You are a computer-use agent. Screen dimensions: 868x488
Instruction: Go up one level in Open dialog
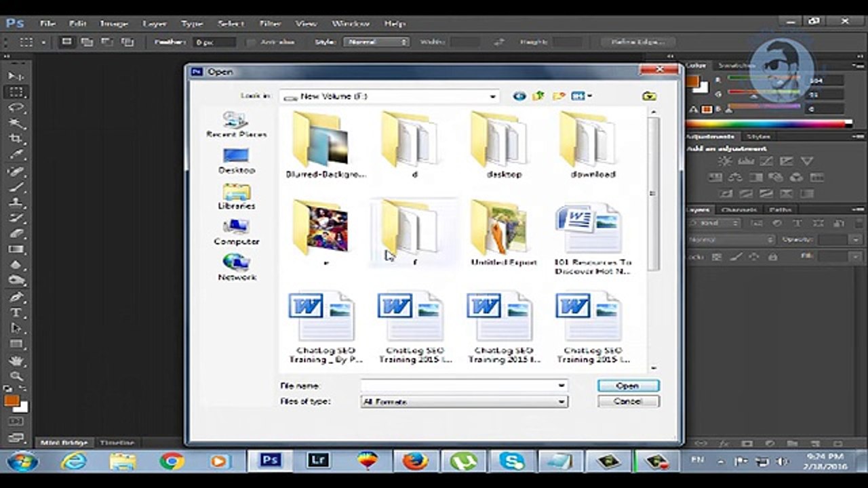(538, 96)
